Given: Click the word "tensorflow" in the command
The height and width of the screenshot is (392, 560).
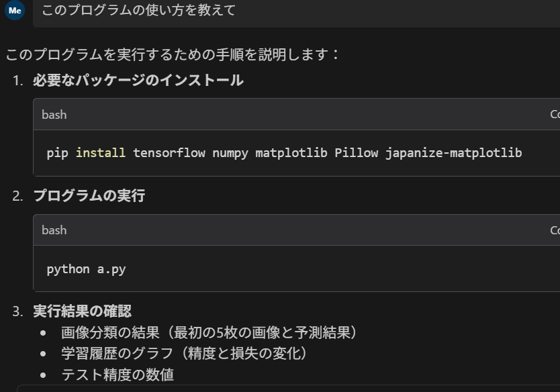Looking at the screenshot, I should tap(169, 153).
